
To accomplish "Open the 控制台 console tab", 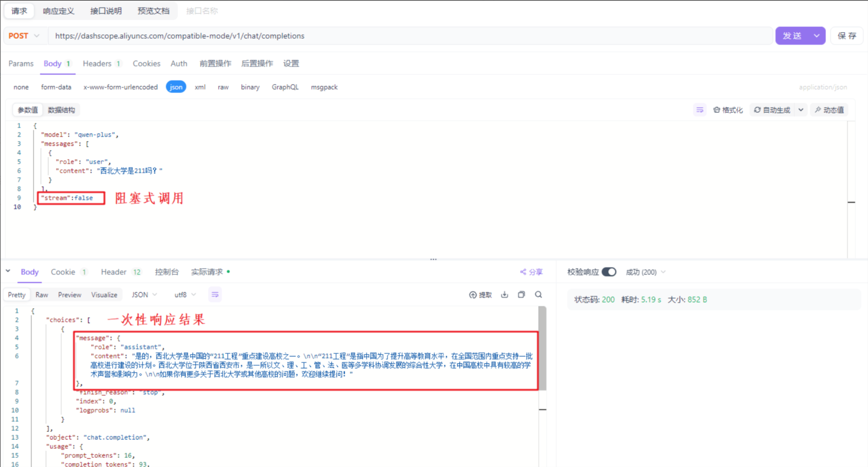I will point(167,272).
